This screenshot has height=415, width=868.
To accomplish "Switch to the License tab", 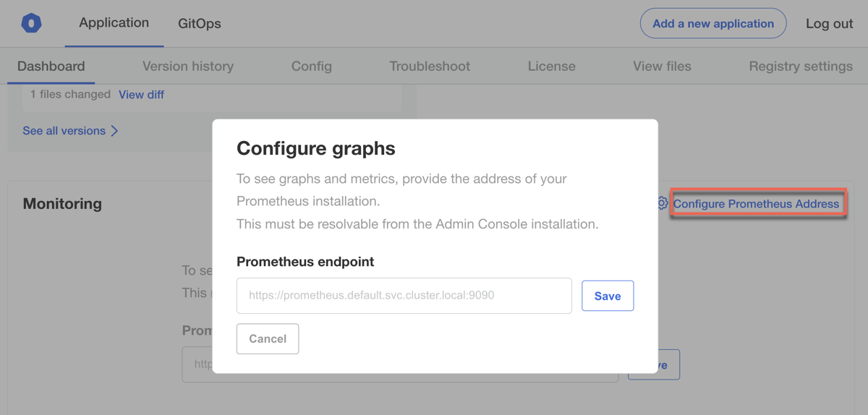I will coord(551,67).
